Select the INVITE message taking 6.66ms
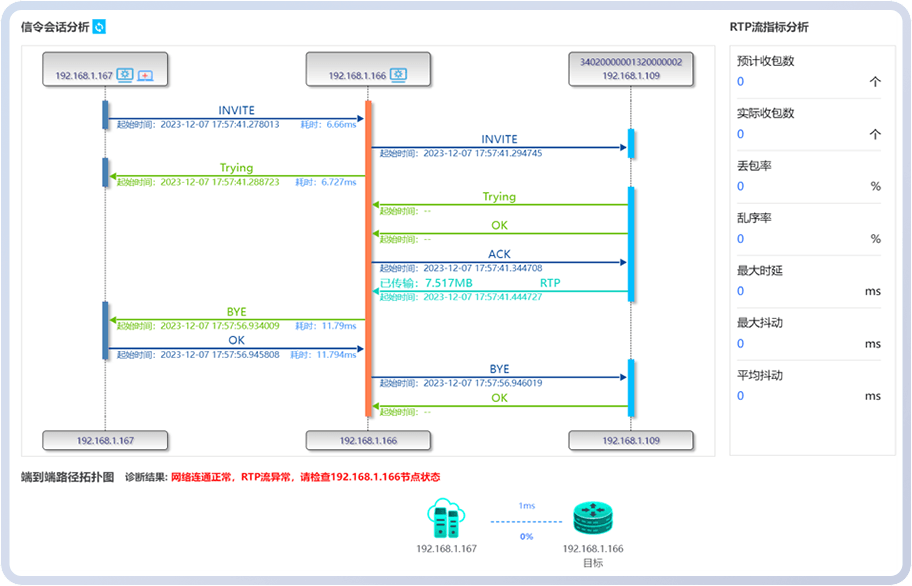This screenshot has height=586, width=912. pos(236,118)
